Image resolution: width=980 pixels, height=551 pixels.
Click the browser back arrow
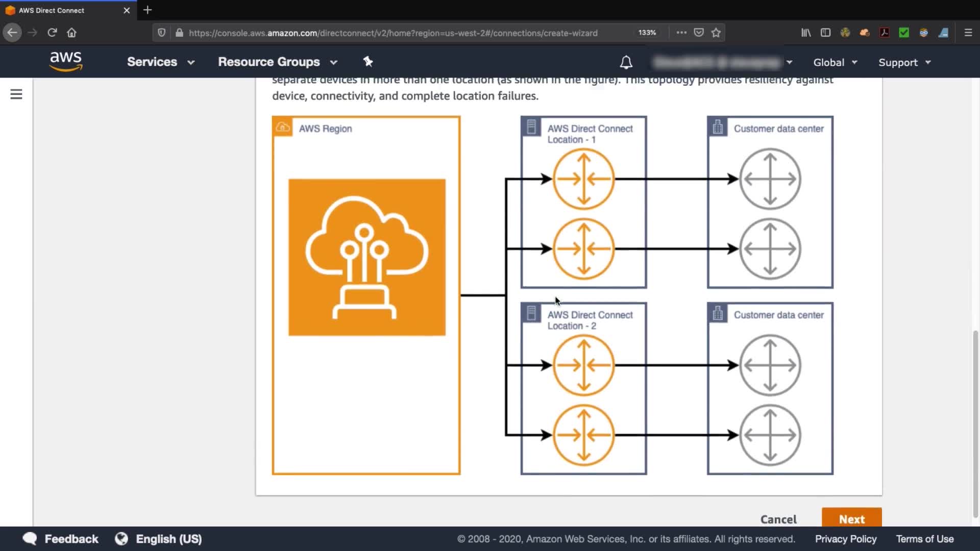click(12, 33)
